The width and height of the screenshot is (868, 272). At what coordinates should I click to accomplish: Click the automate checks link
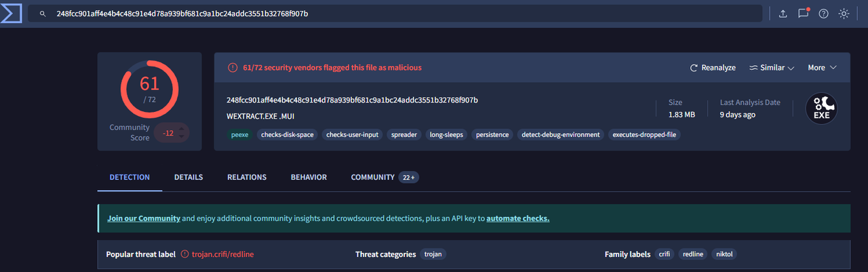[518, 218]
